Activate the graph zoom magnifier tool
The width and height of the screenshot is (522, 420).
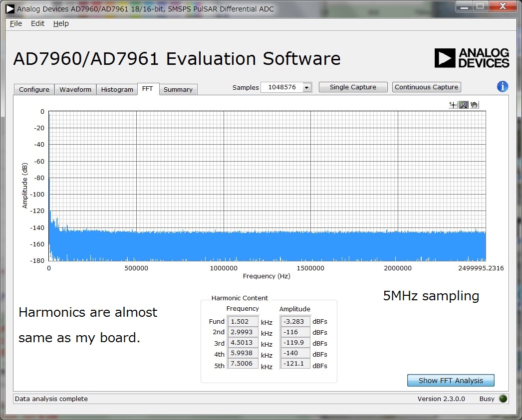[x=464, y=105]
